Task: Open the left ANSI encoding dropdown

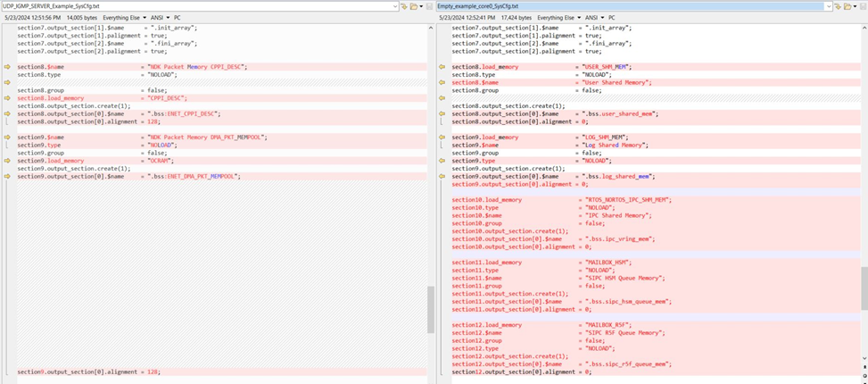Action: click(161, 18)
